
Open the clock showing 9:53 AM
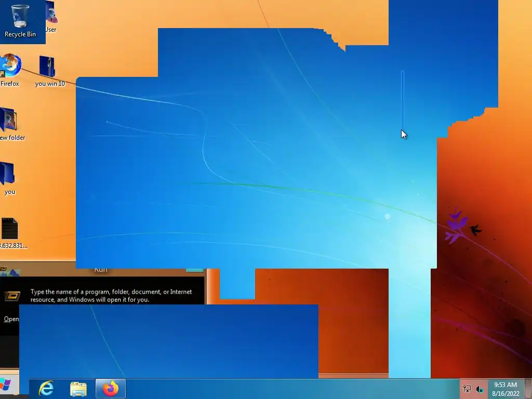click(506, 389)
